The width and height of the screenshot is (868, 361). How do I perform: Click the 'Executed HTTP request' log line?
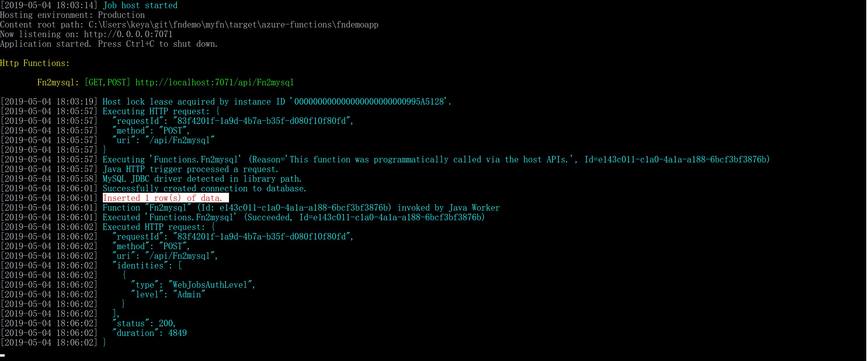107,227
